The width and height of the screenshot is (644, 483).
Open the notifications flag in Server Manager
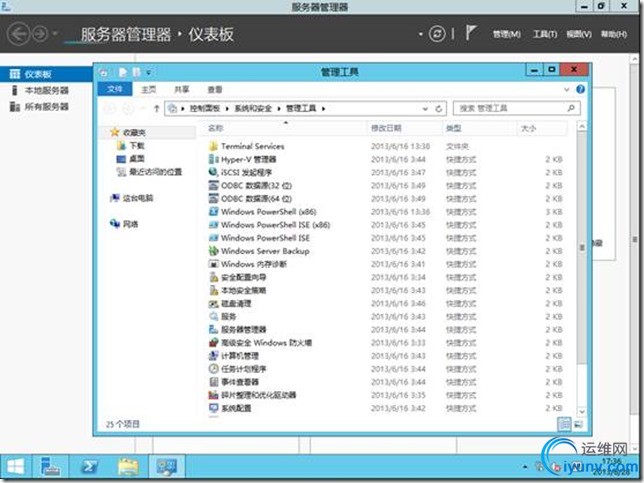click(471, 33)
